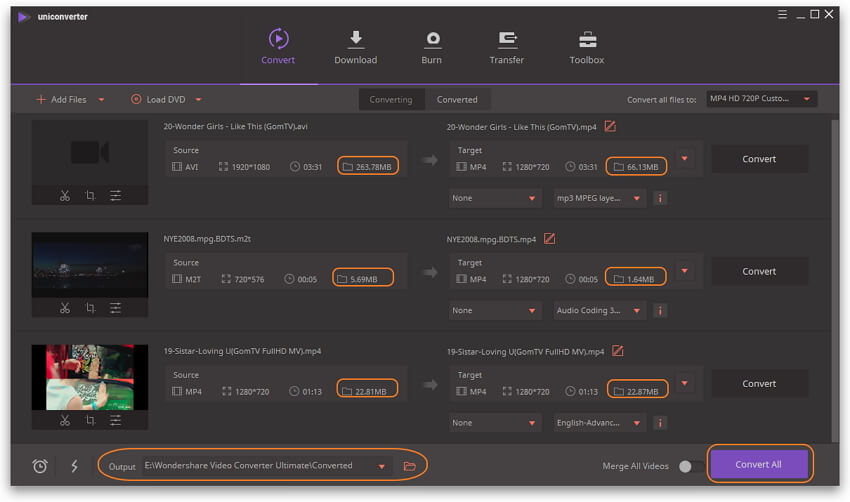This screenshot has width=850, height=502.
Task: View media info for Wonder Girls video
Action: pos(660,198)
